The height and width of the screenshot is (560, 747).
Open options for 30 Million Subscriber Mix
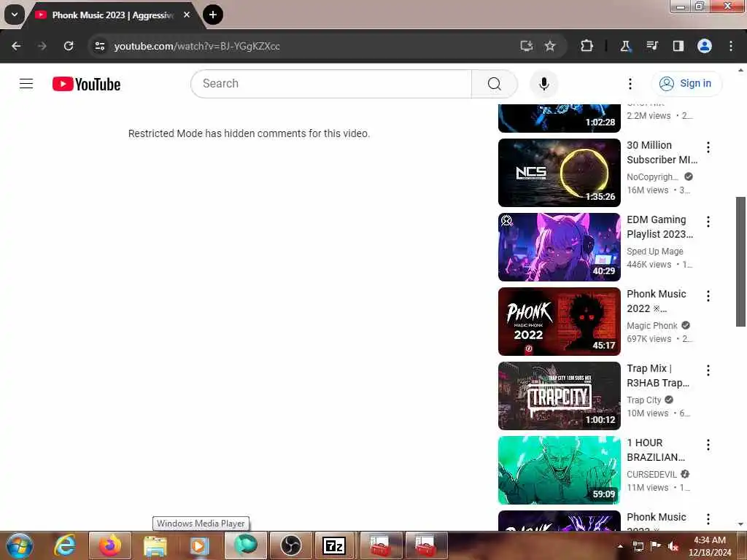tap(708, 147)
